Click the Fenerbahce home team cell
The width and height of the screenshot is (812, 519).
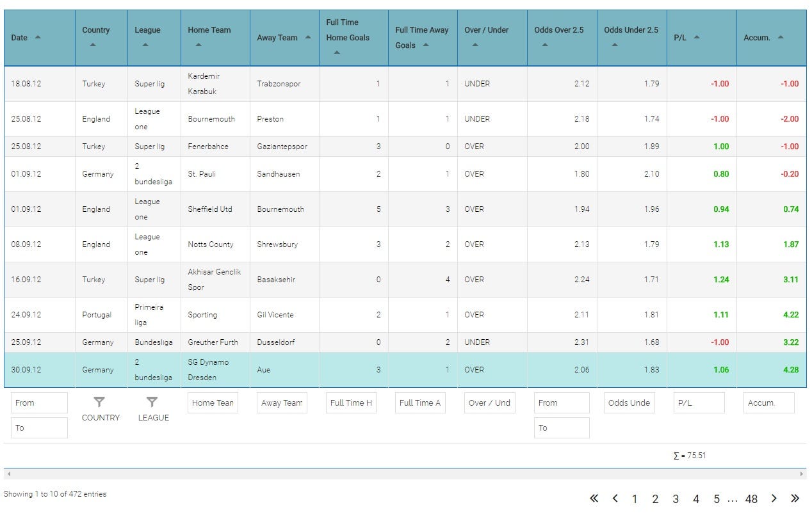click(215, 146)
